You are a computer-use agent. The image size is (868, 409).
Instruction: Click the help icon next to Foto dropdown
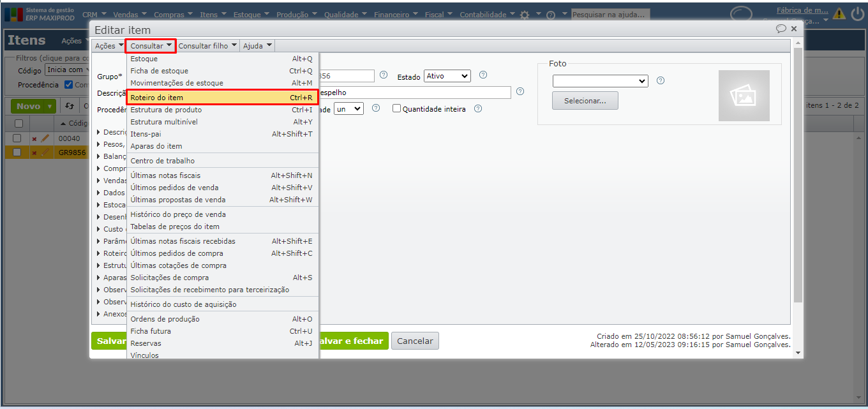pyautogui.click(x=661, y=80)
